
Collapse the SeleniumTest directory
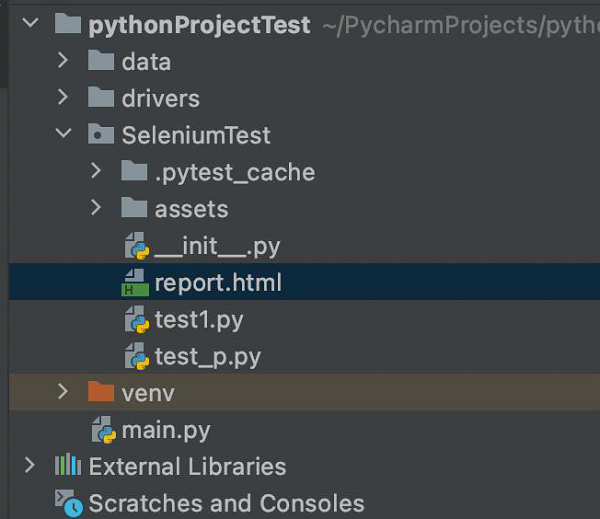(x=63, y=135)
